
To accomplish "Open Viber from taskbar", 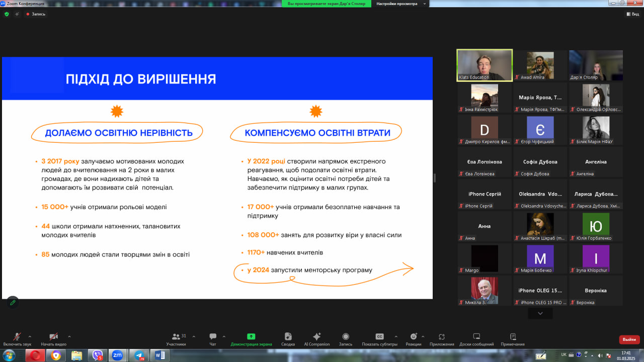I will coord(97,355).
